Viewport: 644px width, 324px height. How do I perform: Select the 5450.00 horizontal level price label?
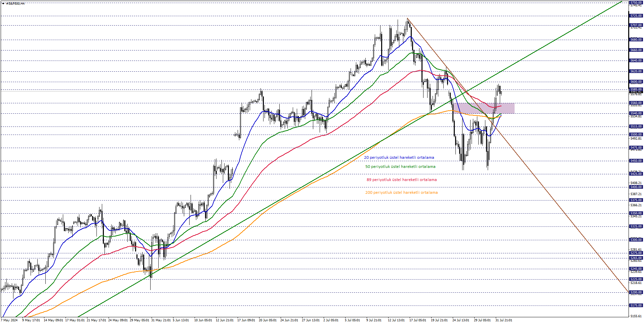click(x=636, y=161)
